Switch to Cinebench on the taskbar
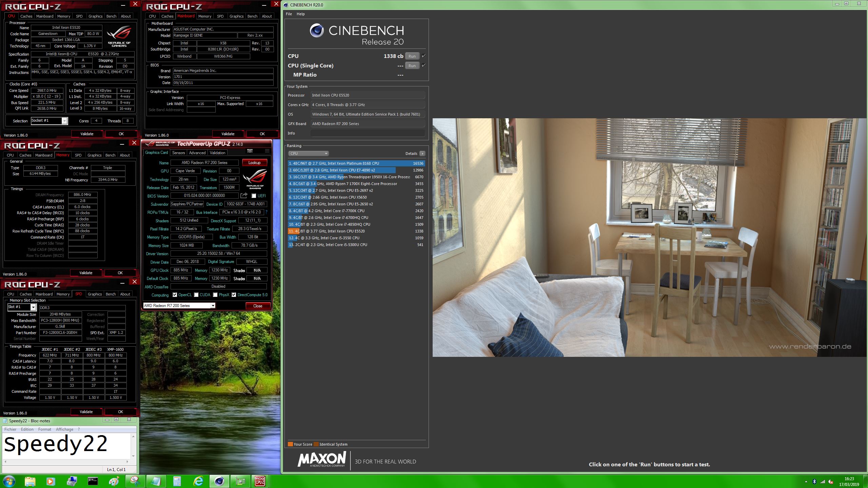The height and width of the screenshot is (488, 868). pos(219,481)
